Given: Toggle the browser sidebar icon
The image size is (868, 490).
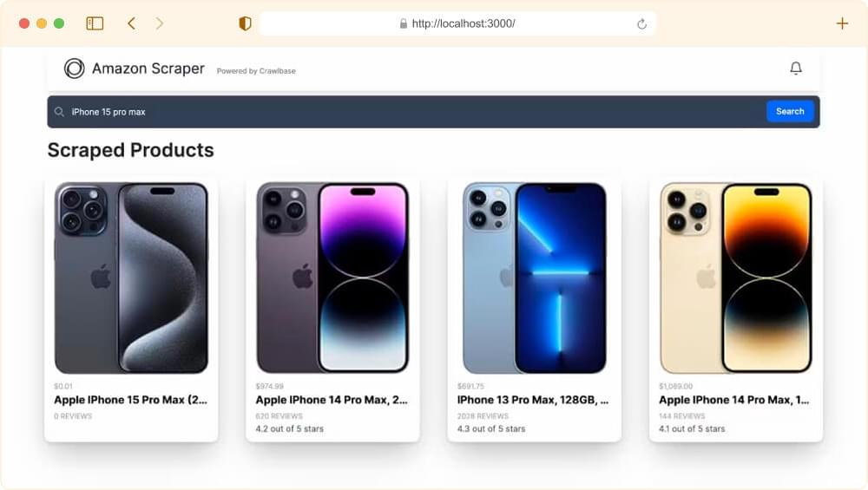Looking at the screenshot, I should tap(95, 23).
